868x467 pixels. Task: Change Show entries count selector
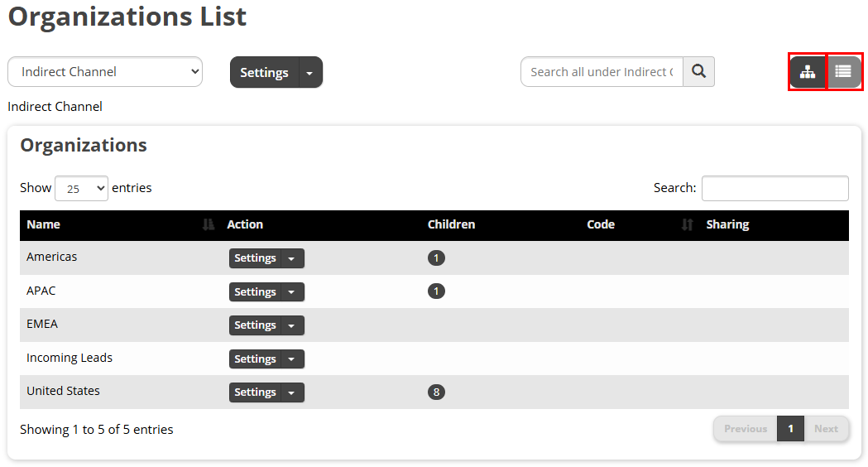pyautogui.click(x=81, y=188)
